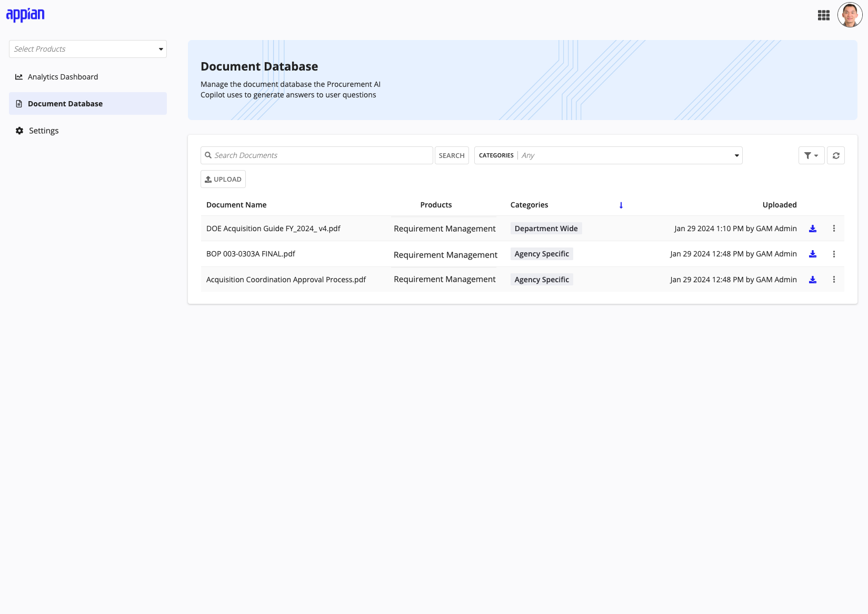
Task: Sort by Document Name column header
Action: [x=236, y=205]
